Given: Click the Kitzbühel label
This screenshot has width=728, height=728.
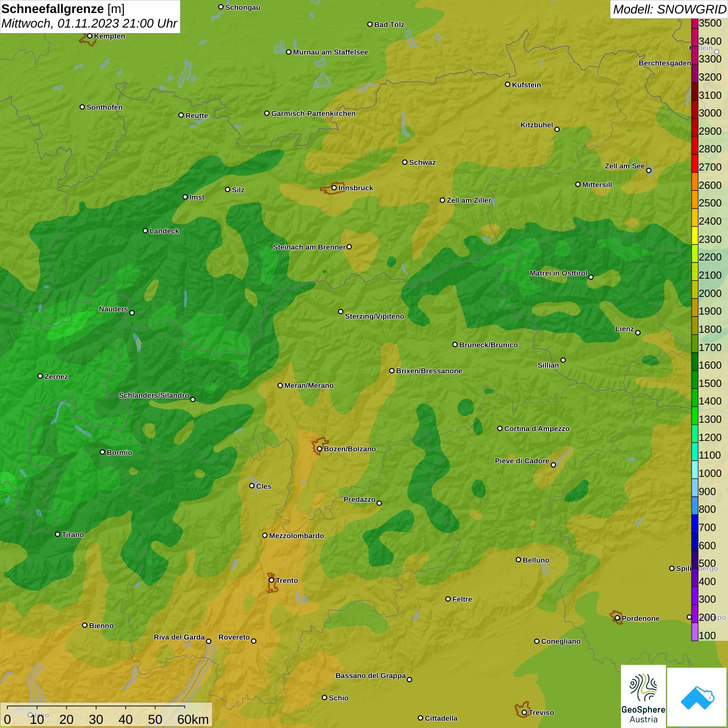Looking at the screenshot, I should 537,125.
